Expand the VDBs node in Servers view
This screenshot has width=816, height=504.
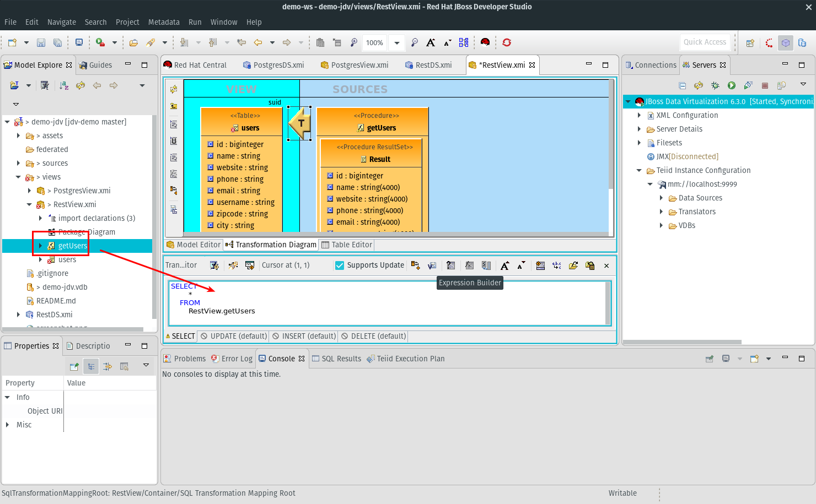[661, 225]
